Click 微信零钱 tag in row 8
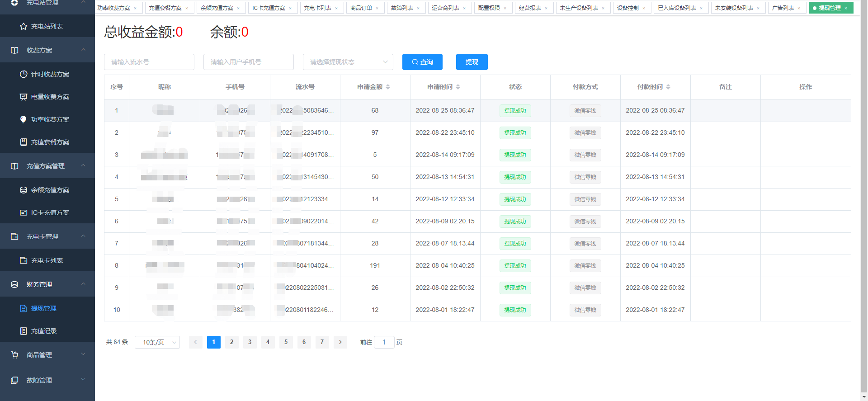The width and height of the screenshot is (868, 401). pos(585,266)
